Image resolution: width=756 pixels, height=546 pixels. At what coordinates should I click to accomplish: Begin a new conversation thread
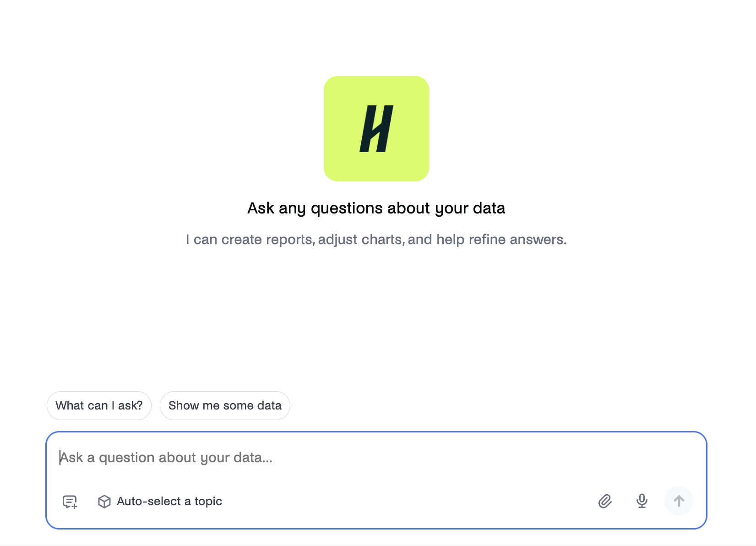(x=70, y=502)
